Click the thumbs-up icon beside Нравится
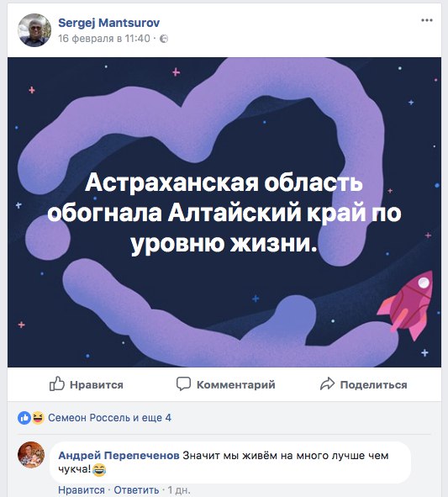Viewport: 448px width, 497px height. coord(57,383)
